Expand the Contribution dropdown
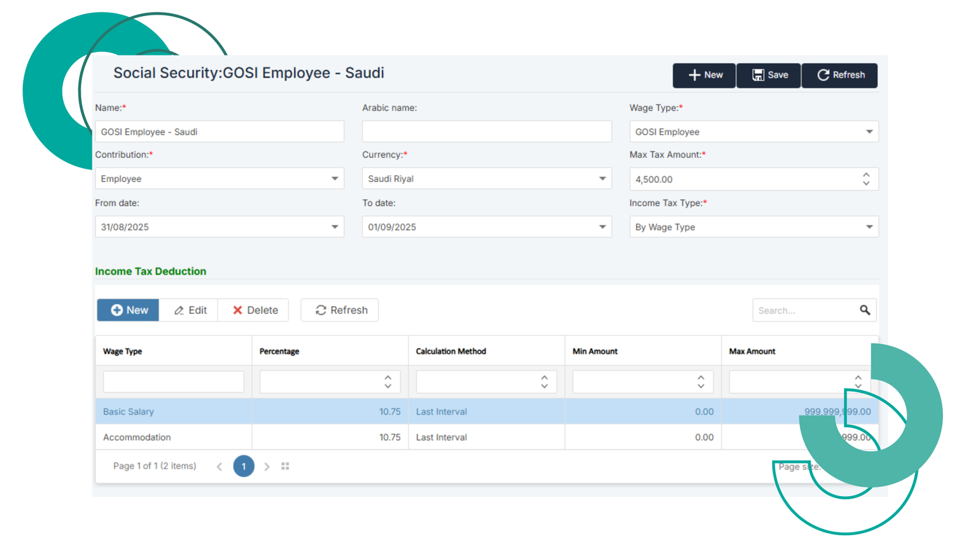The width and height of the screenshot is (980, 552). click(x=335, y=179)
